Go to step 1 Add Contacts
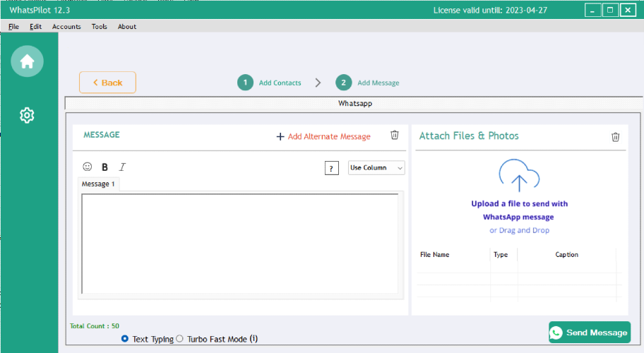 pos(270,83)
